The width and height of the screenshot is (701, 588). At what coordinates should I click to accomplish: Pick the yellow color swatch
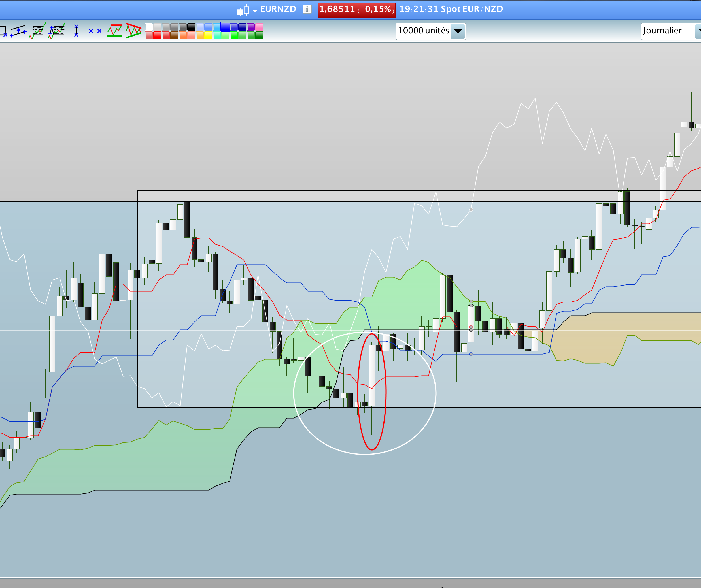208,35
